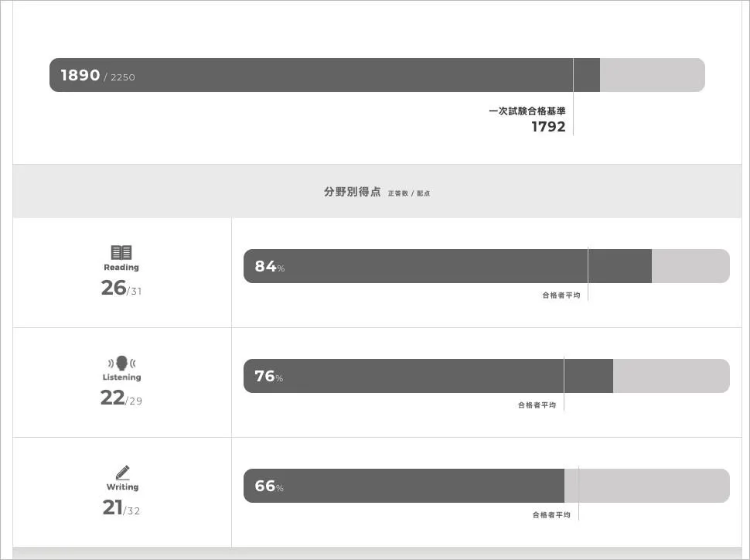The width and height of the screenshot is (750, 560).
Task: Select the Listening score 22/29
Action: point(121,398)
